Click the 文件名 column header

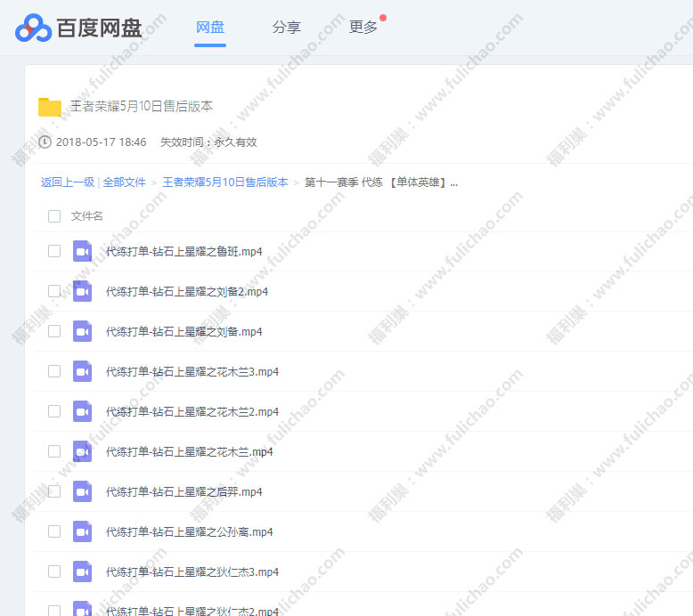coord(86,216)
